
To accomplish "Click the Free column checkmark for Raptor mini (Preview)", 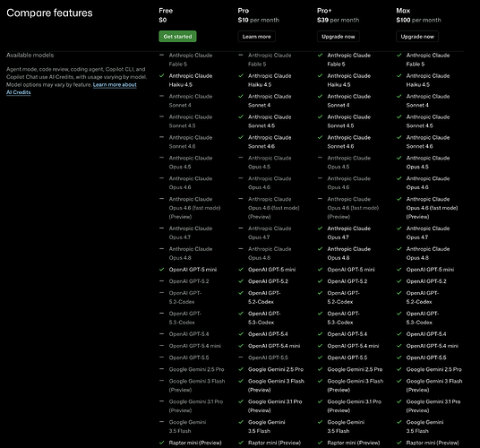I will coord(161,443).
